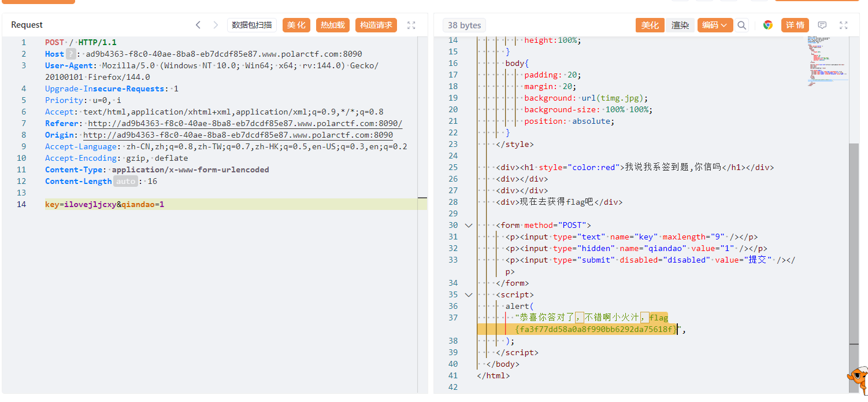Click the </style> closing tag line

(515, 144)
